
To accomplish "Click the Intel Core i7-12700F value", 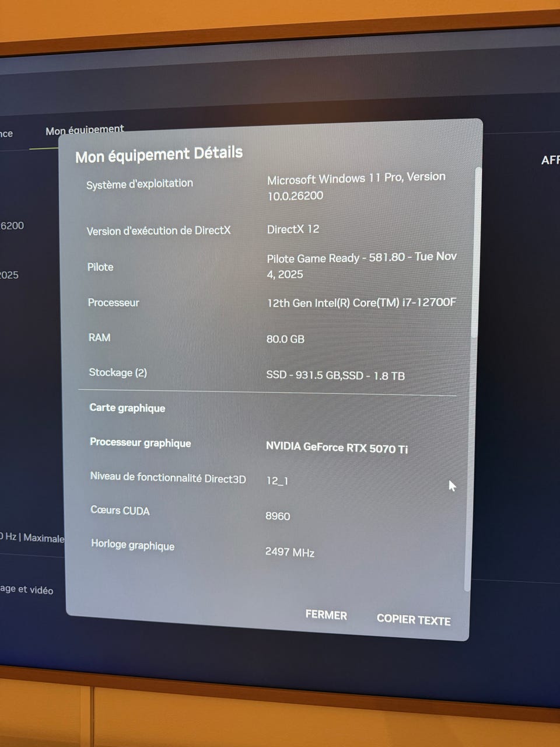I will [362, 302].
